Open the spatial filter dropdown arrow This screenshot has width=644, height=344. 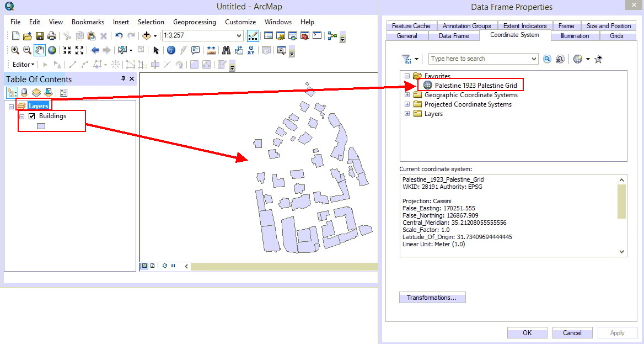(416, 59)
